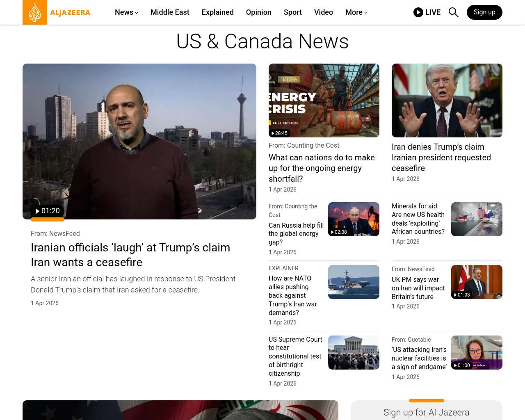Go to the Opinion section
Viewport: 525px width, 420px height.
(258, 12)
